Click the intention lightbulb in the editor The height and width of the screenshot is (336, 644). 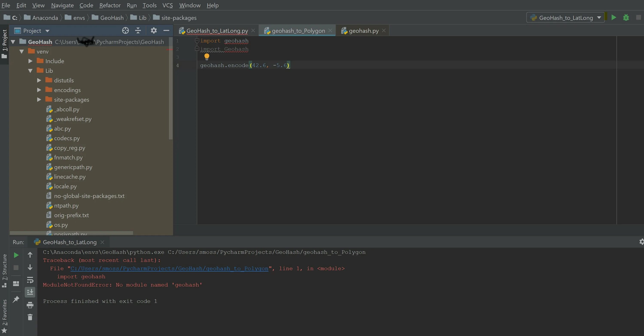207,57
